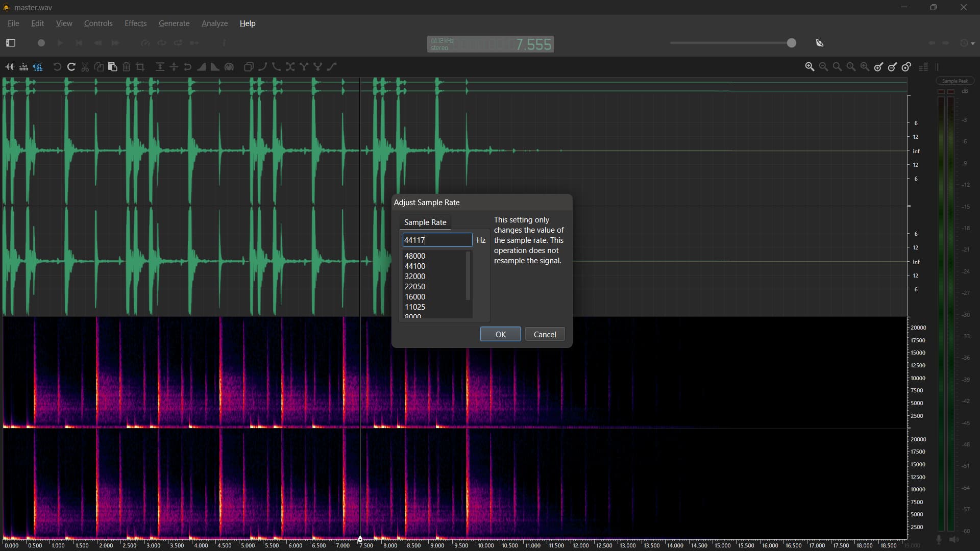Open the Sample Peak meter dropdown
The image size is (980, 551).
click(x=955, y=81)
